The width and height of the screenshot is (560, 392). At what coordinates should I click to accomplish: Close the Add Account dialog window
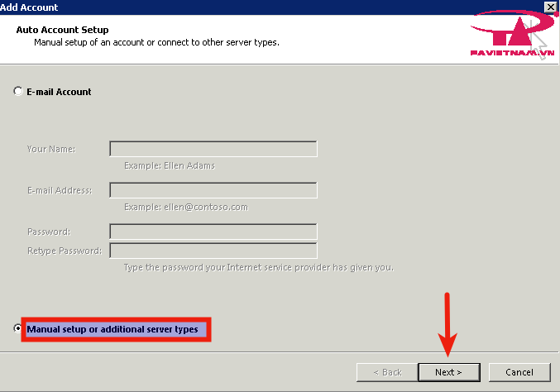(550, 7)
